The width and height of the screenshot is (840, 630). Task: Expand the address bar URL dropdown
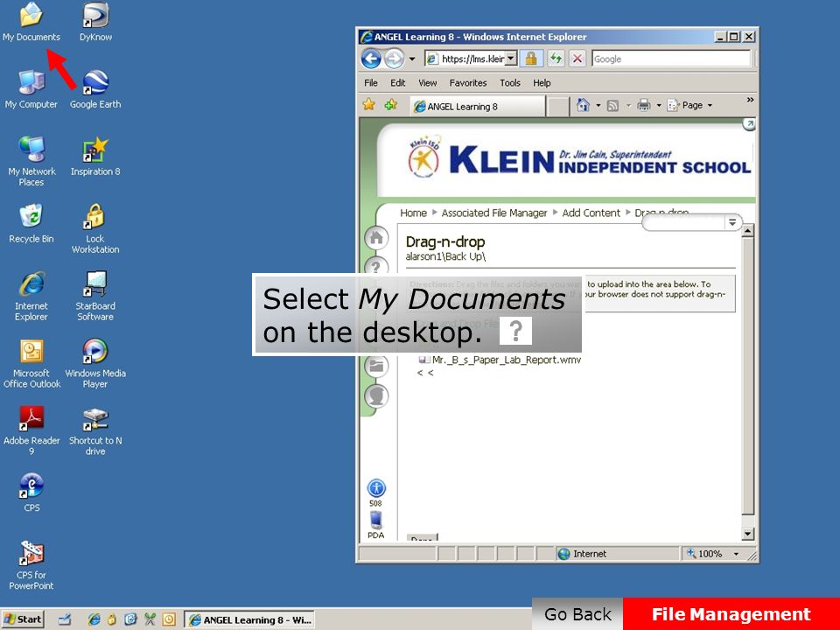point(511,59)
